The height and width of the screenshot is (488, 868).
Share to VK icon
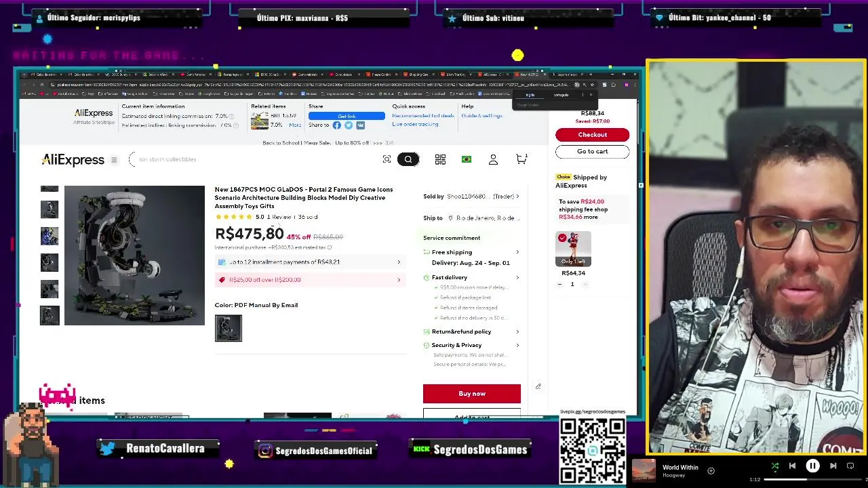coord(360,125)
